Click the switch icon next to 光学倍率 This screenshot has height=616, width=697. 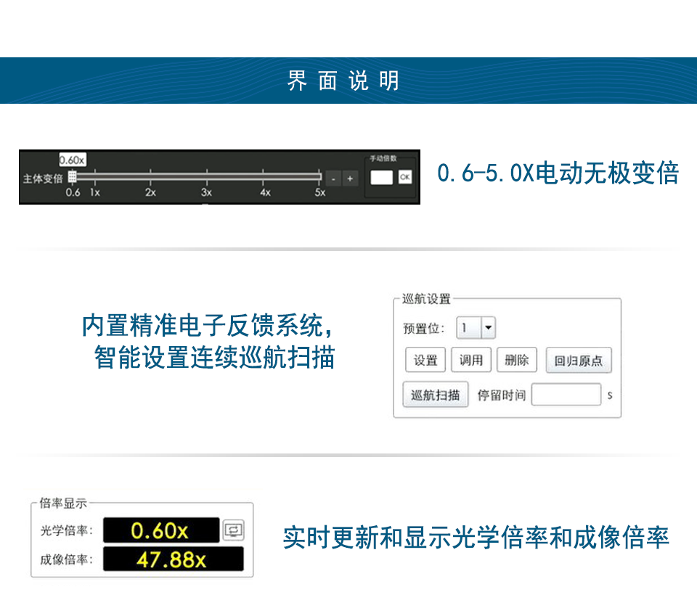[x=233, y=530]
